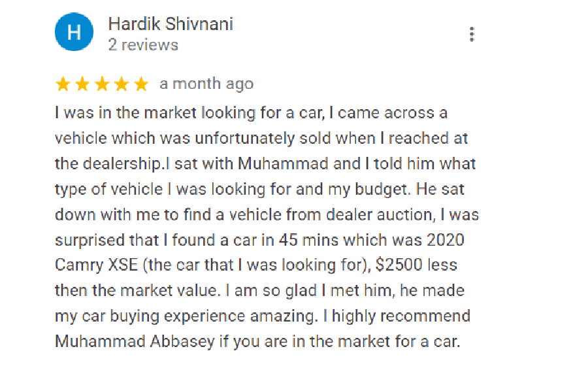
Task: Open the three-dot review options menu
Action: click(471, 35)
